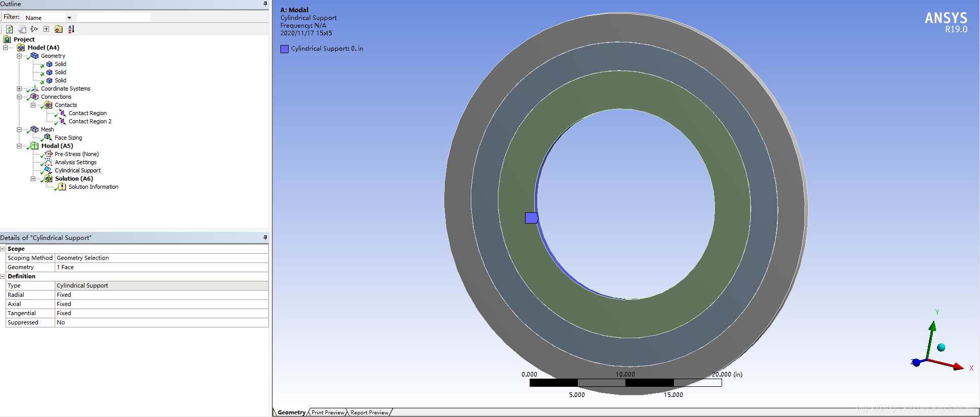This screenshot has width=980, height=417.
Task: Collapse the Mesh tree node
Action: (x=19, y=129)
